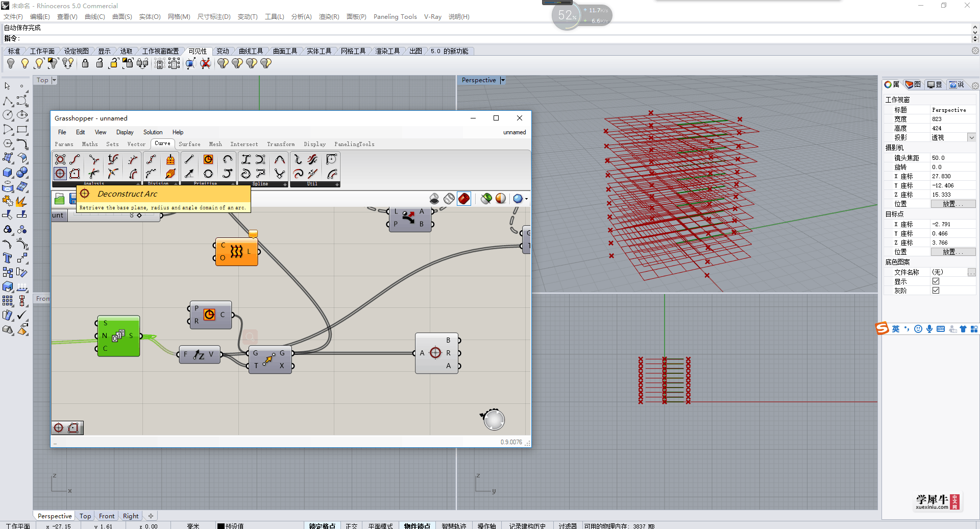
Task: Click the 预设值 layer color swatch in status bar
Action: coord(220,526)
